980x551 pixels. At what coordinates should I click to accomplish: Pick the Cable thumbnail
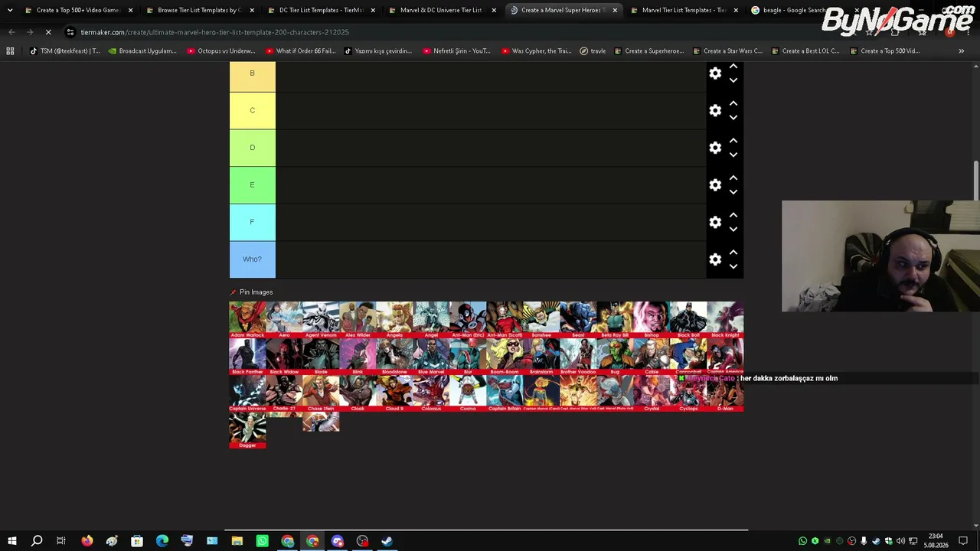pos(652,357)
